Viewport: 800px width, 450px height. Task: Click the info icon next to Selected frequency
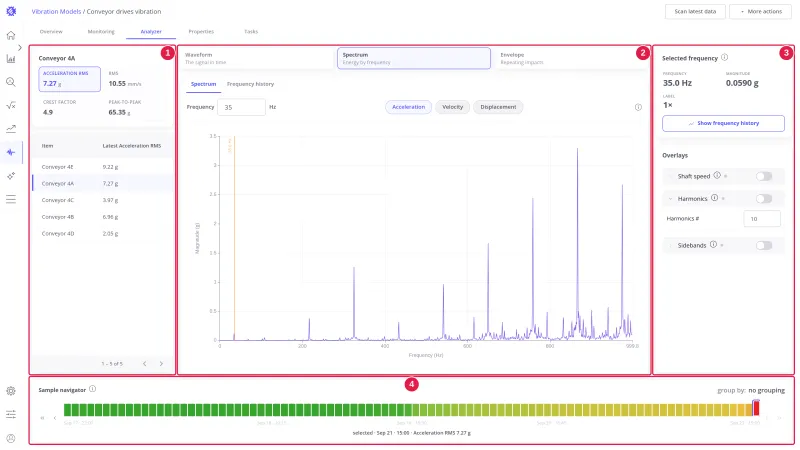724,58
